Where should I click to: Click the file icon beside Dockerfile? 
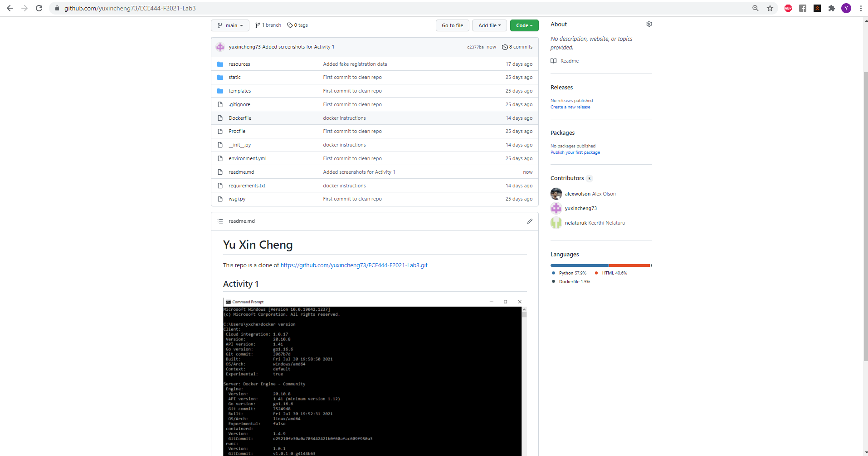(x=220, y=118)
